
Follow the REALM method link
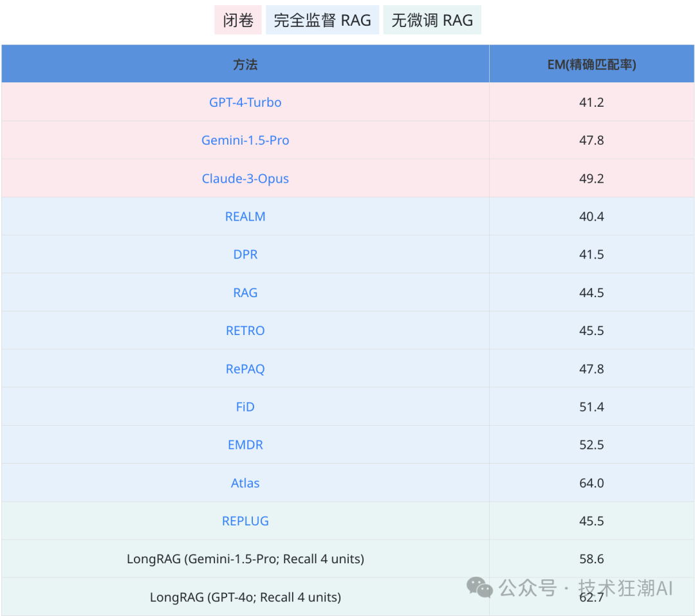(245, 217)
